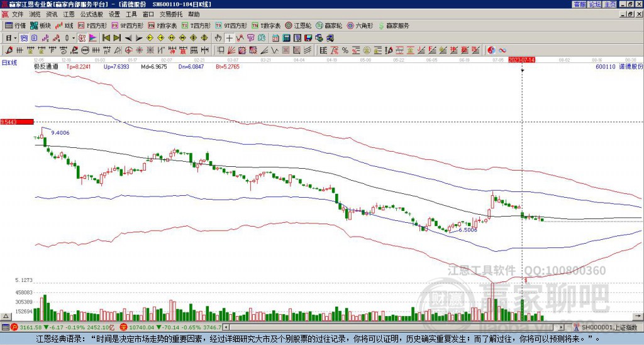Viewport: 644px width, 345px height.
Task: Open the calculator icon
Action: point(286,38)
